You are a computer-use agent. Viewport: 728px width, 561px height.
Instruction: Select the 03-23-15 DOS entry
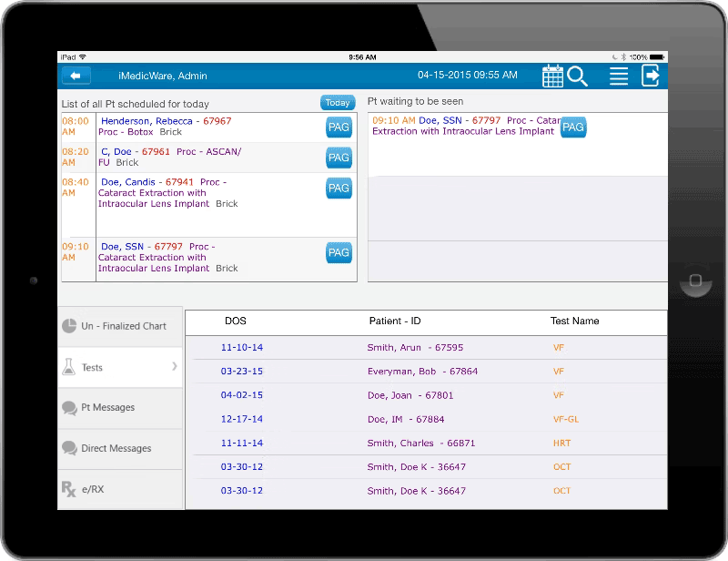[x=241, y=372]
